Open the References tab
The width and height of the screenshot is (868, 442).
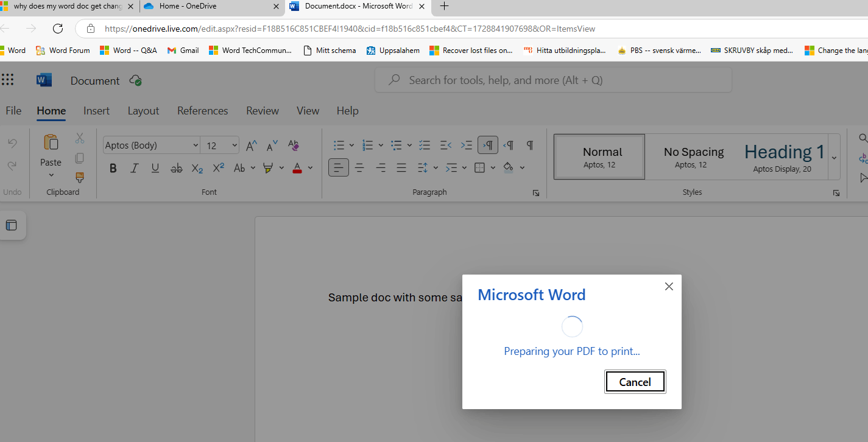pos(203,111)
